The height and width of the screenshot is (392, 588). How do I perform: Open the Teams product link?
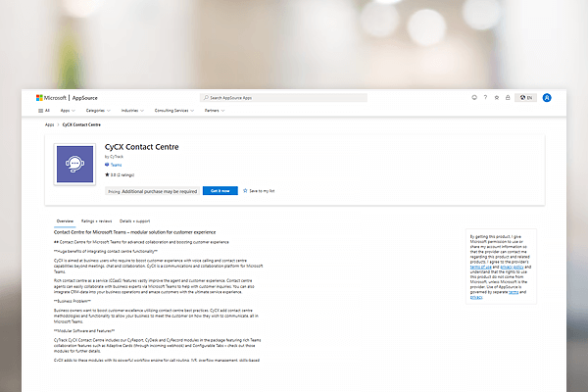(x=114, y=165)
